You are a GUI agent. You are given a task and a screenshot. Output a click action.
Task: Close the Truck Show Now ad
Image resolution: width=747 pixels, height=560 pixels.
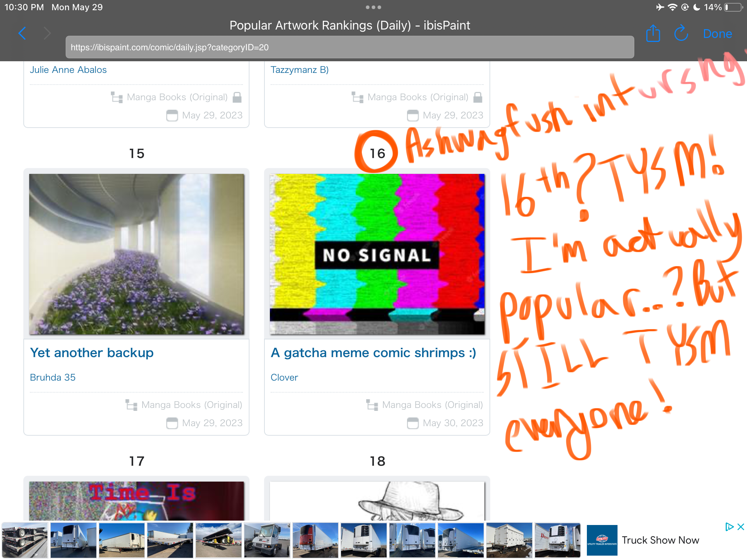pos(741,527)
